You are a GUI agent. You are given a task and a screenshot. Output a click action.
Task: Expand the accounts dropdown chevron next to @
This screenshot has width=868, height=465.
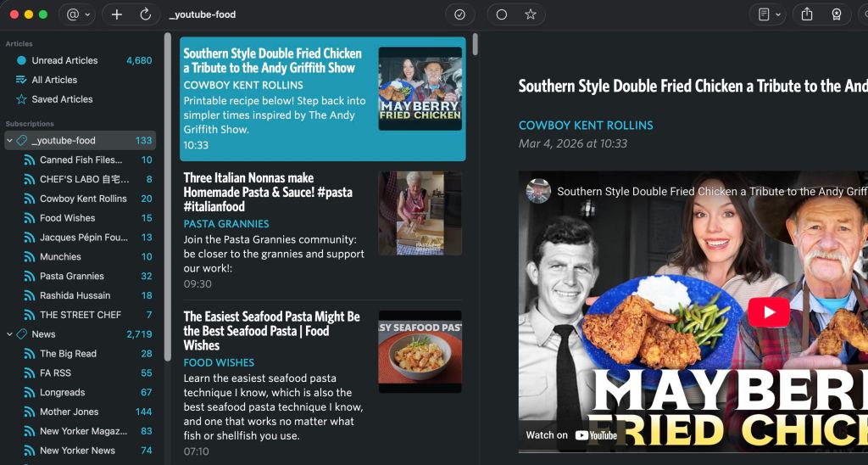pyautogui.click(x=87, y=15)
